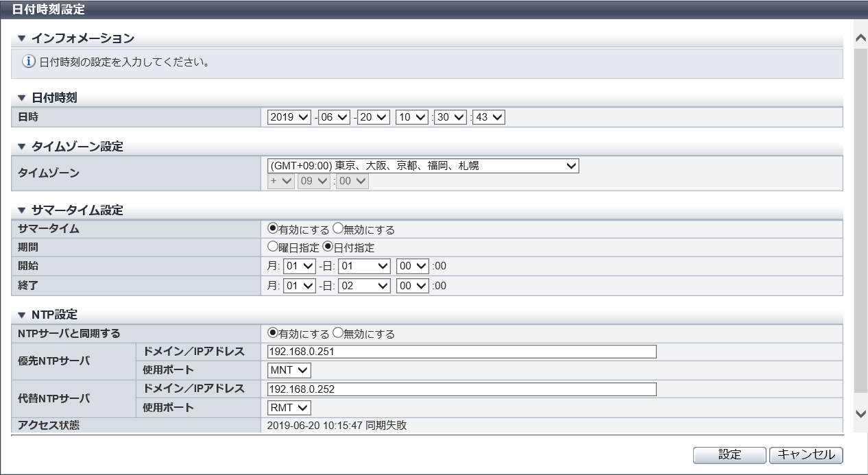Click the primary NTP server address field
The width and height of the screenshot is (868, 475).
click(461, 352)
